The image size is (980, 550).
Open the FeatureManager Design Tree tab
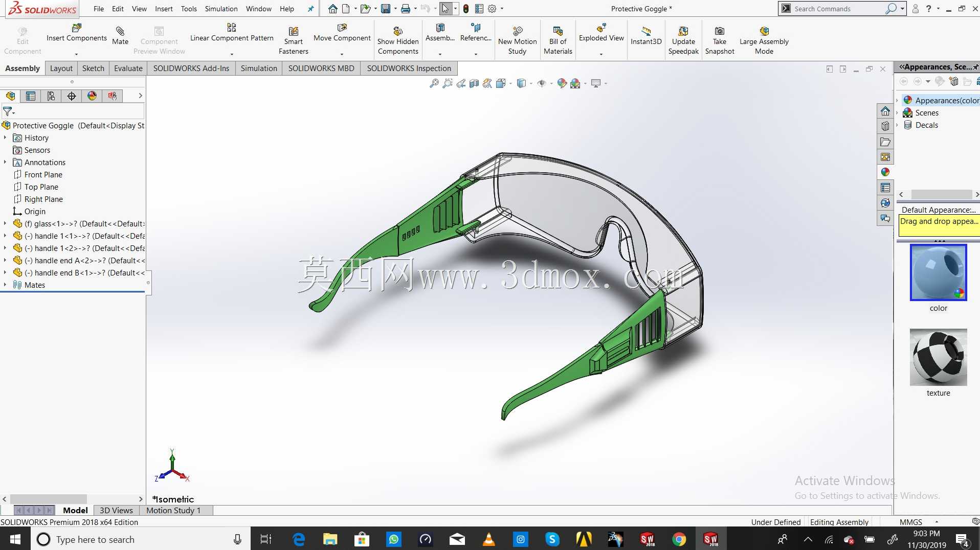point(10,96)
